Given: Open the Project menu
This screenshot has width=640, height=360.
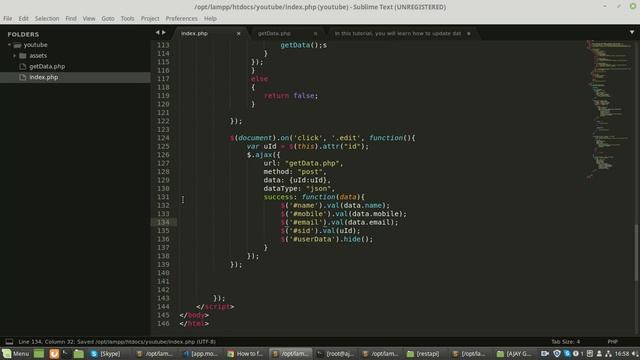Looking at the screenshot, I should click(x=150, y=18).
